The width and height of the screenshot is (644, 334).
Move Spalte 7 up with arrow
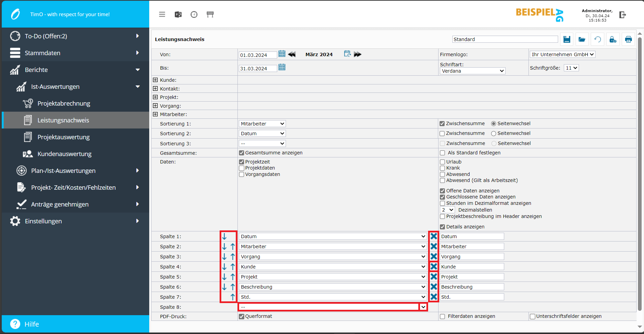pos(232,297)
